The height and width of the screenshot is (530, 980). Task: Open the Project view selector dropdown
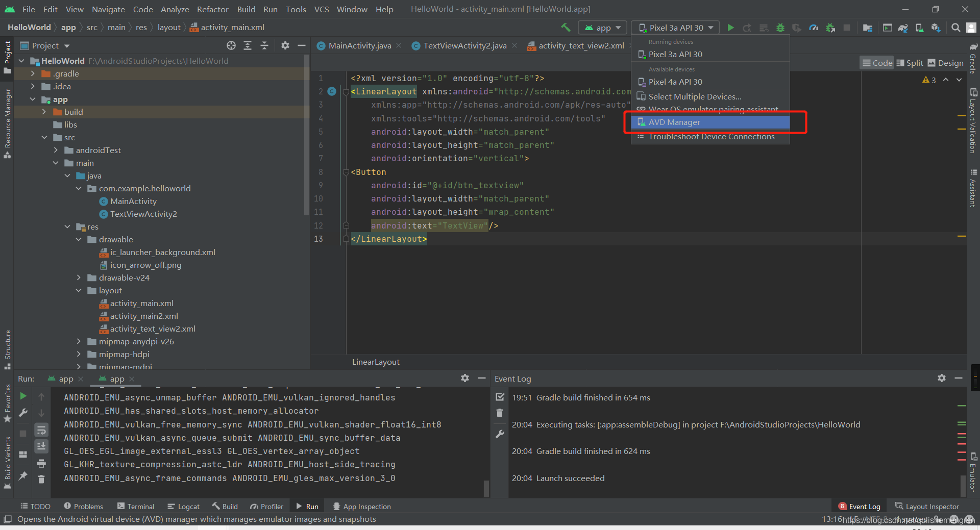pos(45,45)
